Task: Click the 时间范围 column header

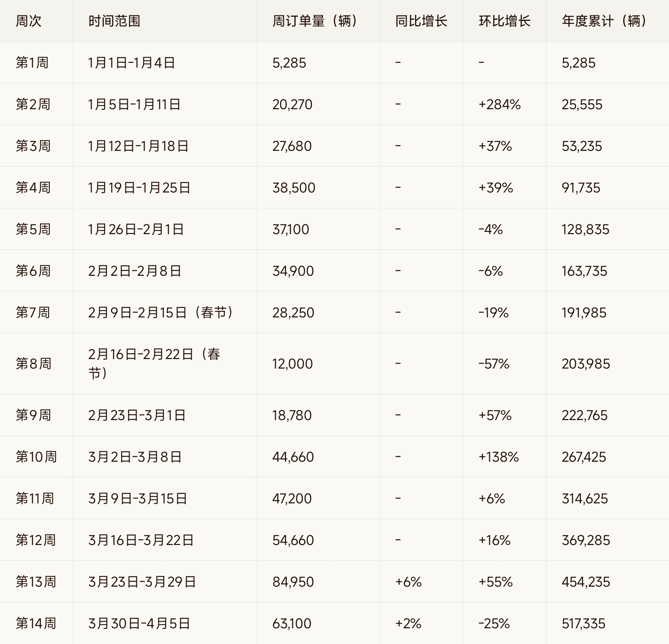Action: pos(114,21)
